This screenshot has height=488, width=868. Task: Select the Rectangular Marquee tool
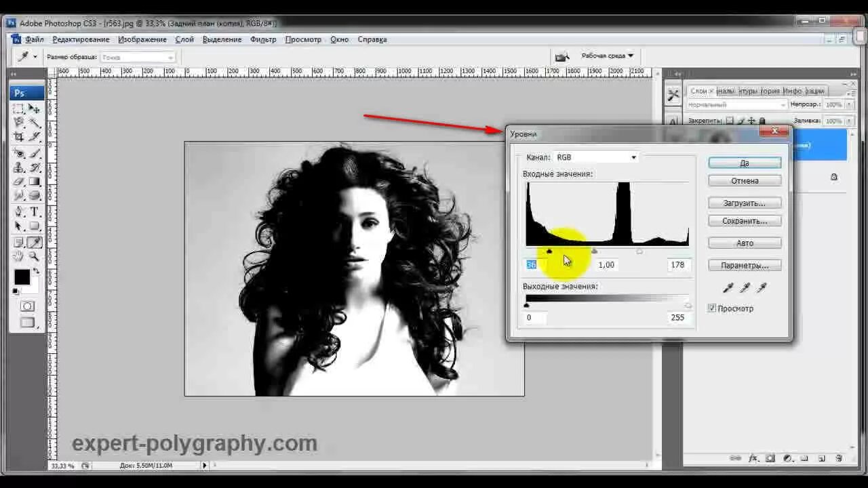point(18,108)
